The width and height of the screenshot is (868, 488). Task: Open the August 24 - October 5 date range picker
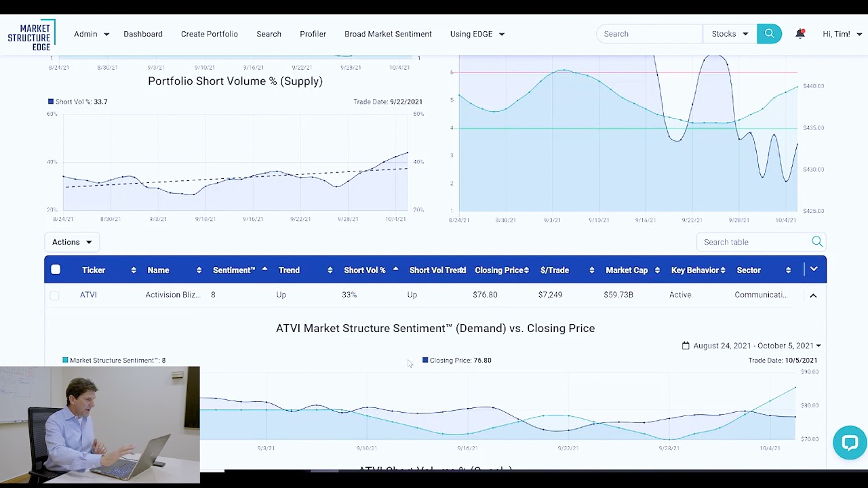(751, 346)
